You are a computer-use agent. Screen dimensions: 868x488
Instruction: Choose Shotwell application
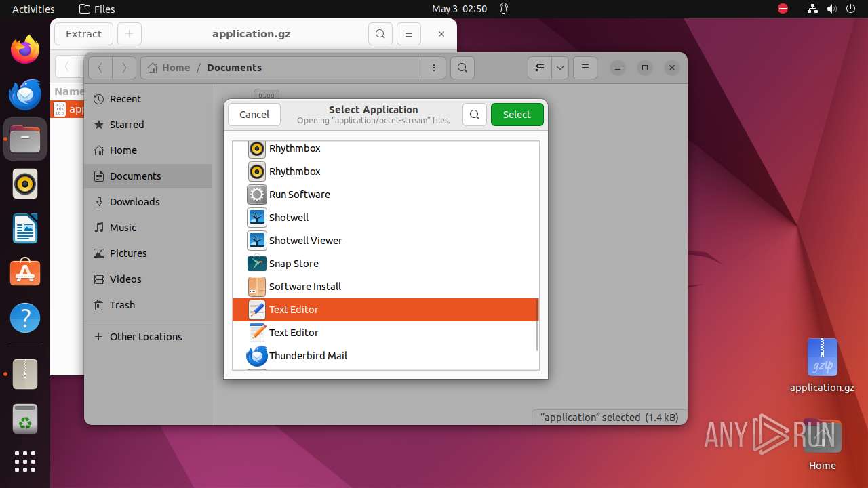385,218
